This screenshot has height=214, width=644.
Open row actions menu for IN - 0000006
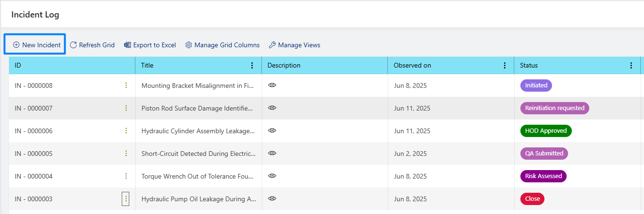(125, 131)
